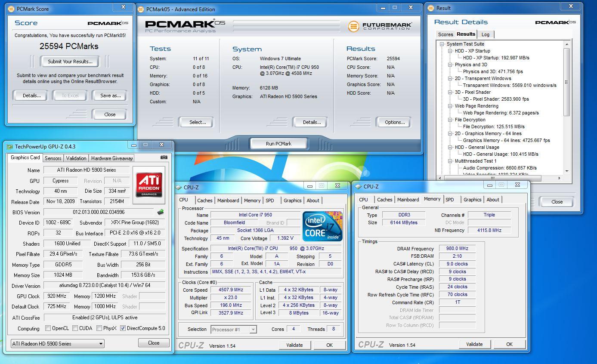Click the '25594 PCMarks' score text
The height and width of the screenshot is (364, 597).
coord(69,46)
